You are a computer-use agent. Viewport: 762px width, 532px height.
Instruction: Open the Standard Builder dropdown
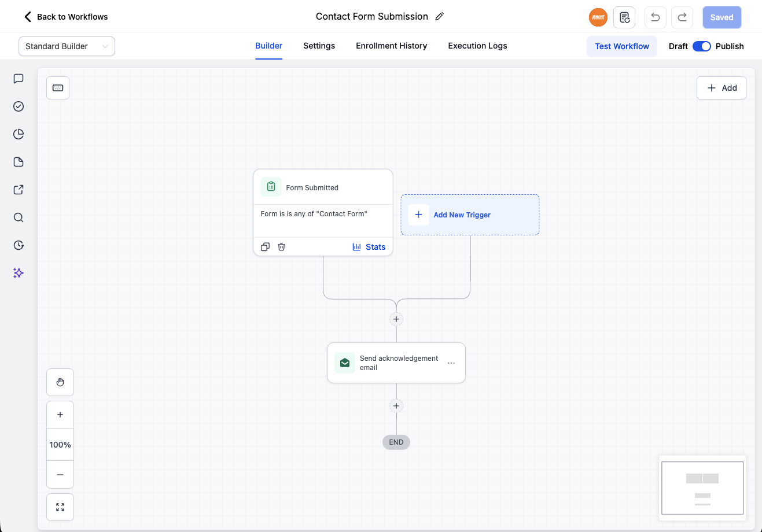(x=67, y=46)
